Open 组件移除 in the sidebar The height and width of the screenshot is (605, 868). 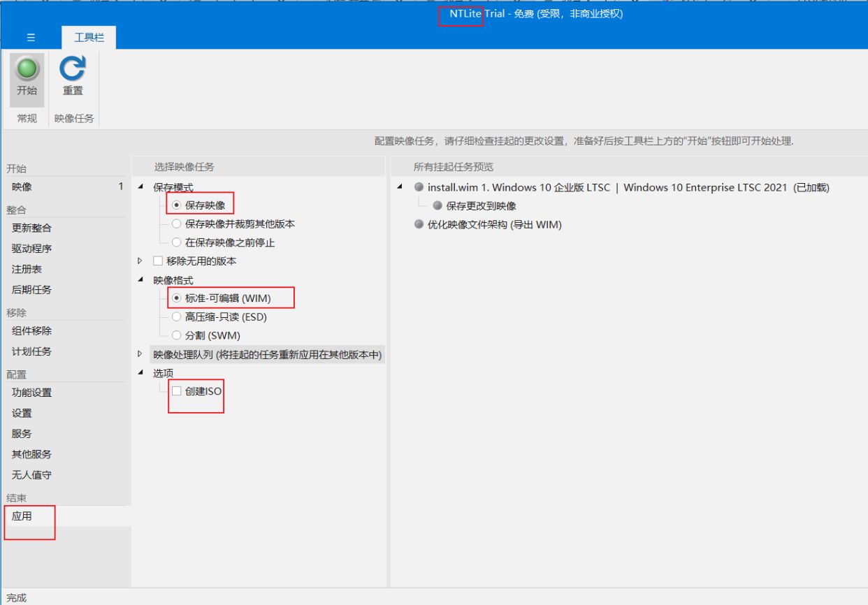pos(31,331)
